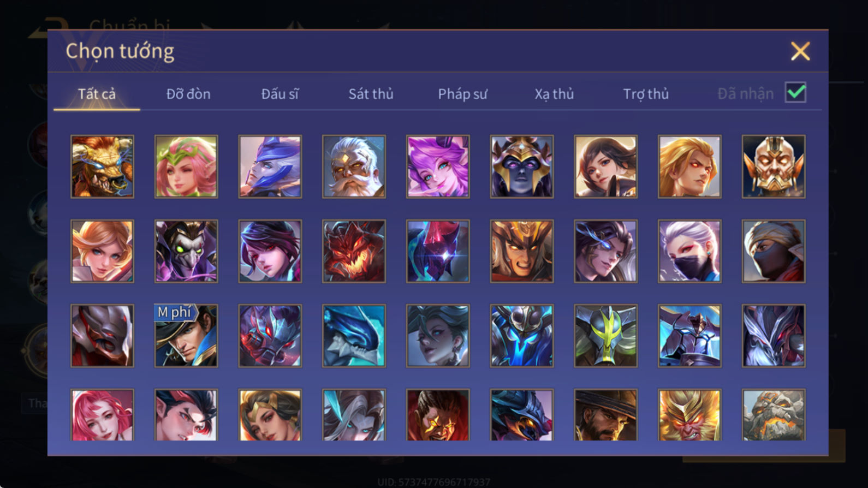Pick the golden masked bald warrior hero
Image resolution: width=868 pixels, height=488 pixels.
pos(774,166)
